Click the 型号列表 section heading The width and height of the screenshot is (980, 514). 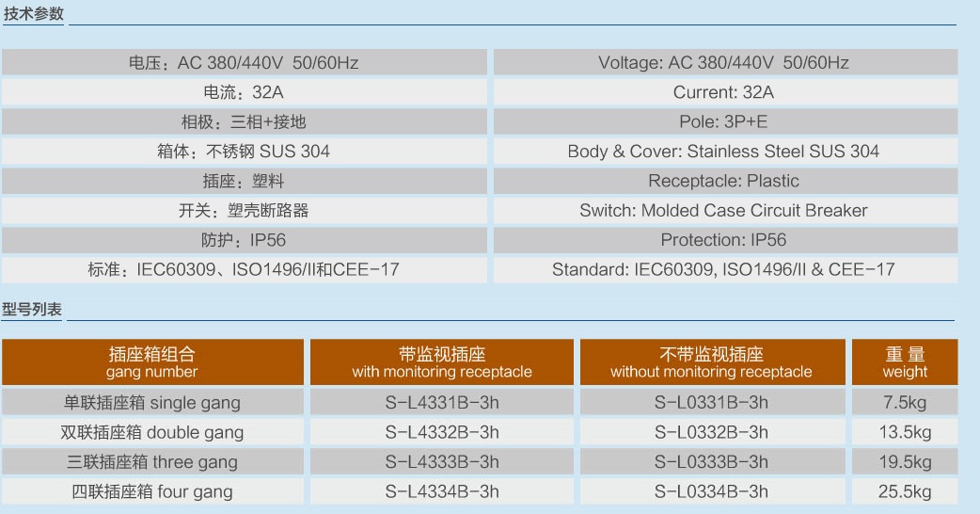(32, 309)
